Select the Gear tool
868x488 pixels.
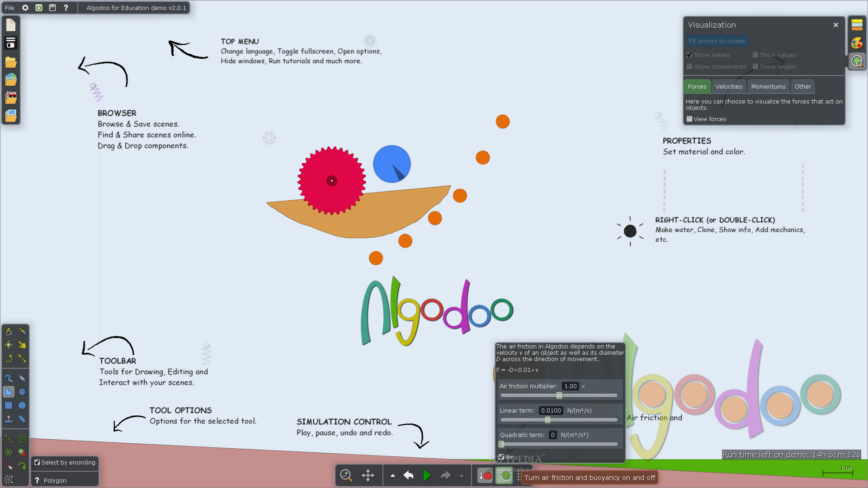click(22, 392)
